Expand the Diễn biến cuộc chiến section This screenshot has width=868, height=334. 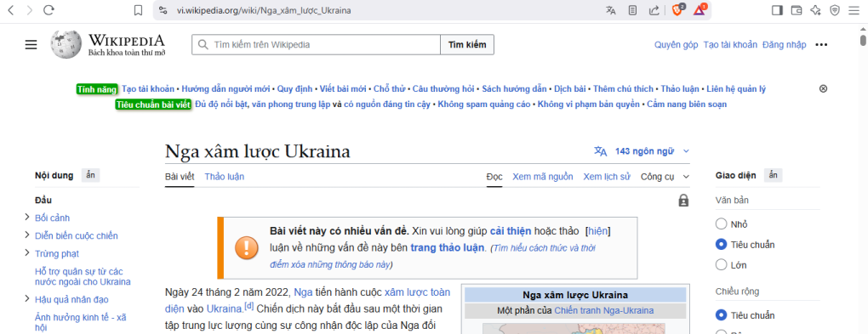(x=27, y=235)
